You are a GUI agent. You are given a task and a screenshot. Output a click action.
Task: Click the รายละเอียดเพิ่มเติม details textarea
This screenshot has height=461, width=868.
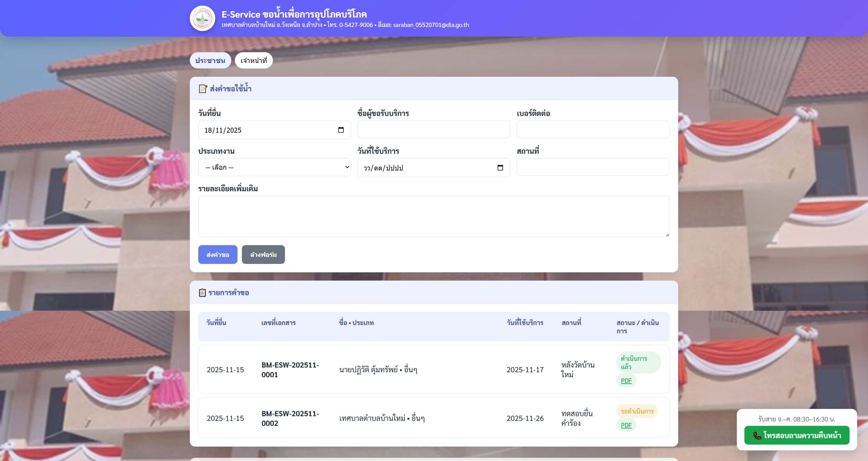click(434, 216)
